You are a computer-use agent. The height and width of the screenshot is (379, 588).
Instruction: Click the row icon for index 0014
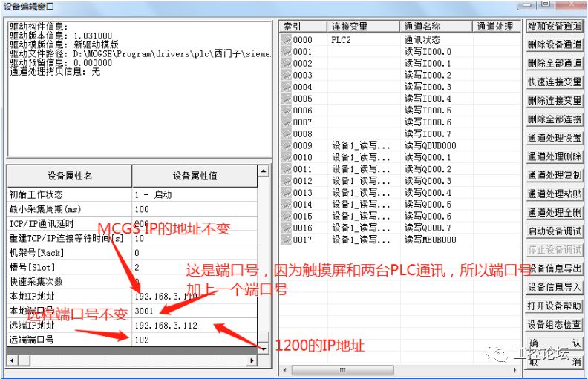tap(286, 205)
